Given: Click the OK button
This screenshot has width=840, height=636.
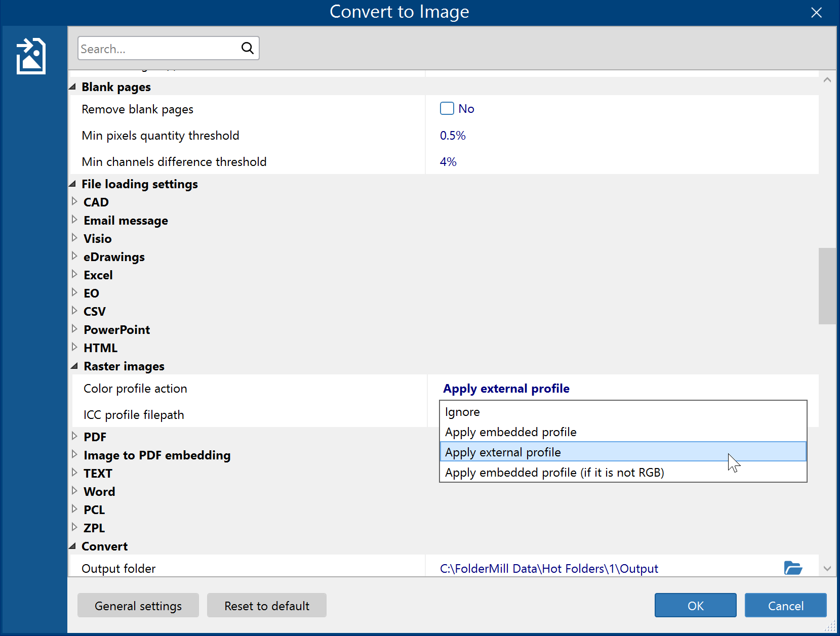Looking at the screenshot, I should click(x=695, y=605).
